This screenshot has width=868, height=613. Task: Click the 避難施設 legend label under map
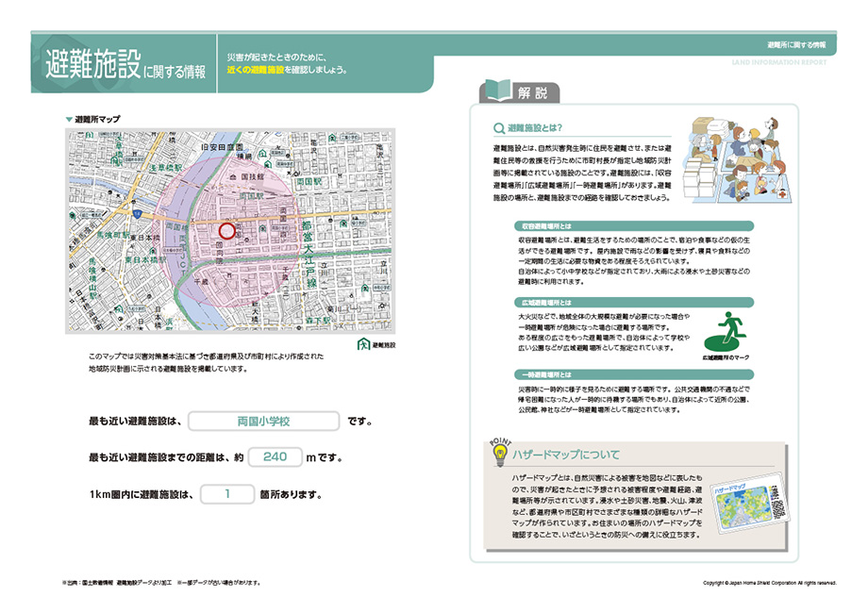coord(384,344)
